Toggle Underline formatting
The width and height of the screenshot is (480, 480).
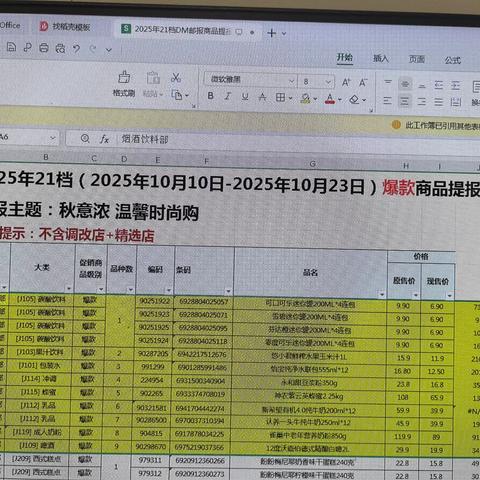pos(245,97)
